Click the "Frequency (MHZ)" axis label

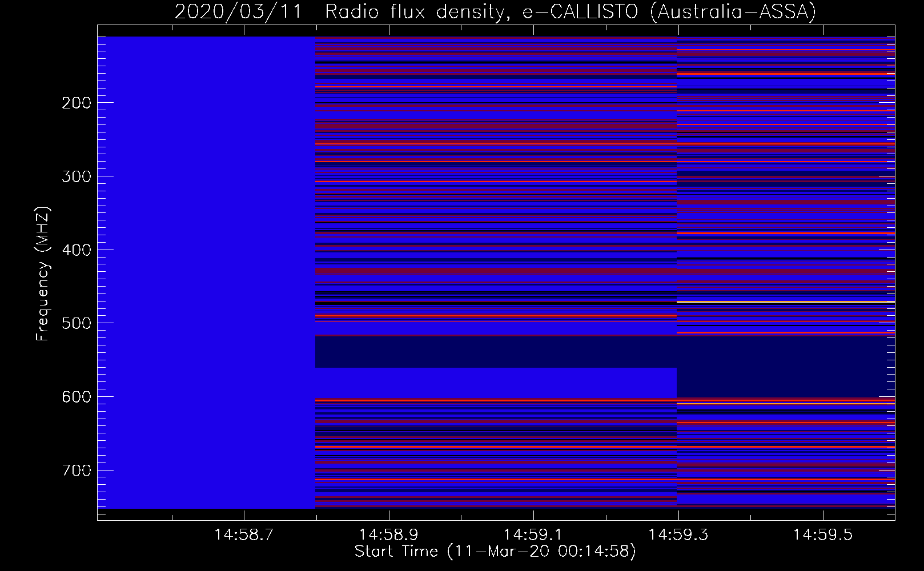(x=43, y=274)
